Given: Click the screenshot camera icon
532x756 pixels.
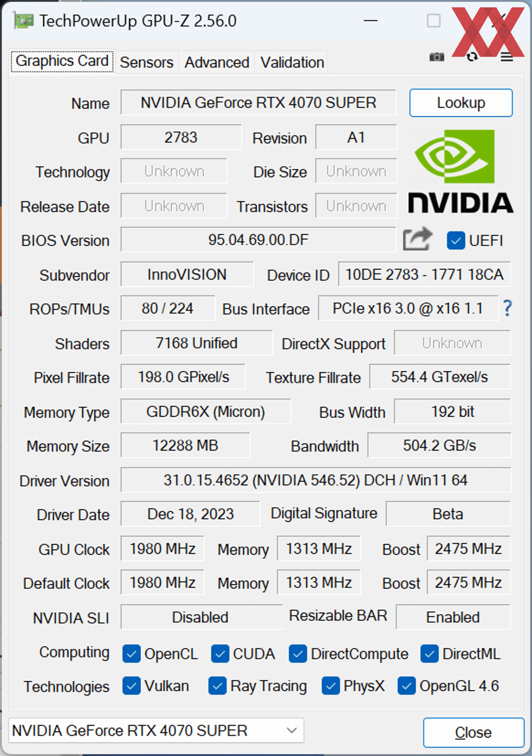Looking at the screenshot, I should point(436,57).
